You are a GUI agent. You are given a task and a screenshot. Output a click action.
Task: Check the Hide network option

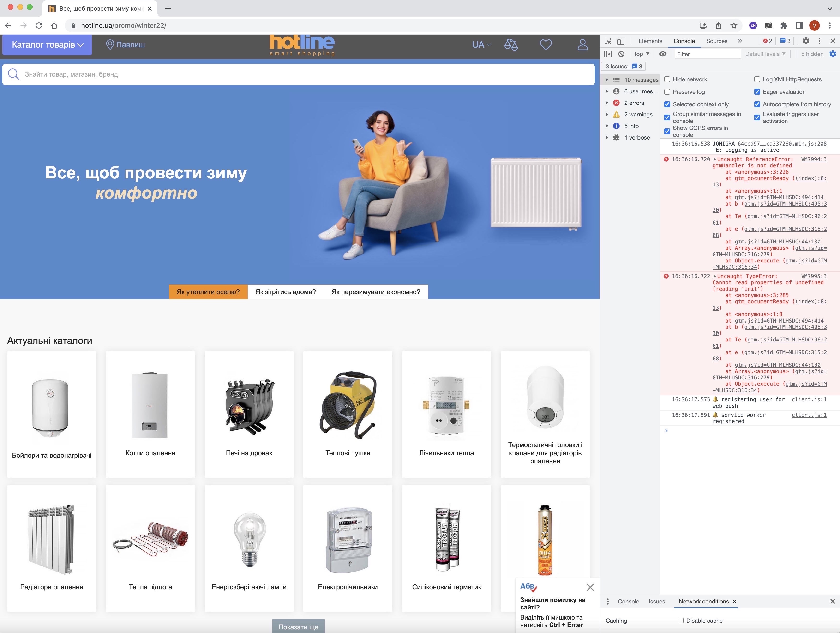point(667,79)
